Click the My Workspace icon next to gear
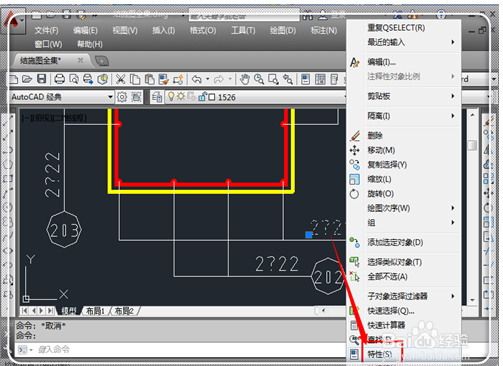The image size is (503, 366). [136, 97]
